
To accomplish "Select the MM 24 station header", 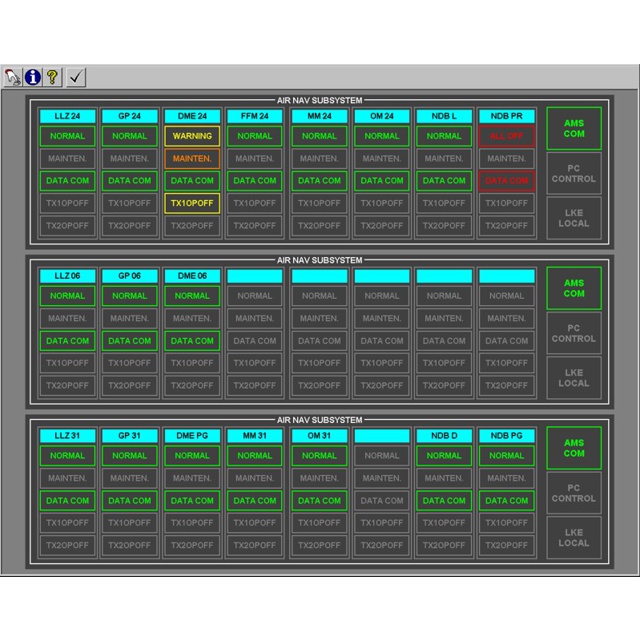I will click(319, 116).
